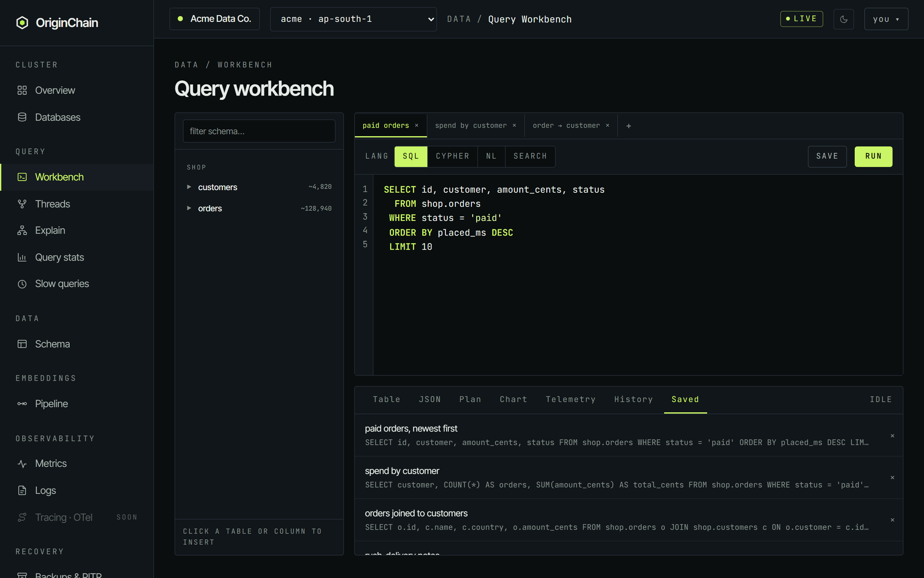Open the Logs page link
924x578 pixels.
[77, 490]
